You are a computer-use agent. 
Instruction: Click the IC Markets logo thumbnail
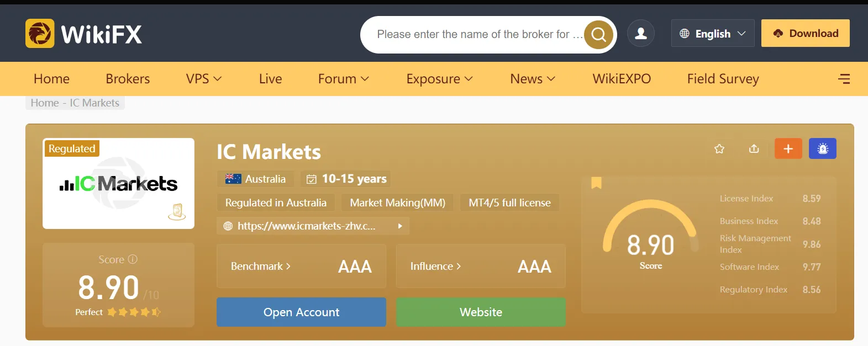[x=118, y=183]
